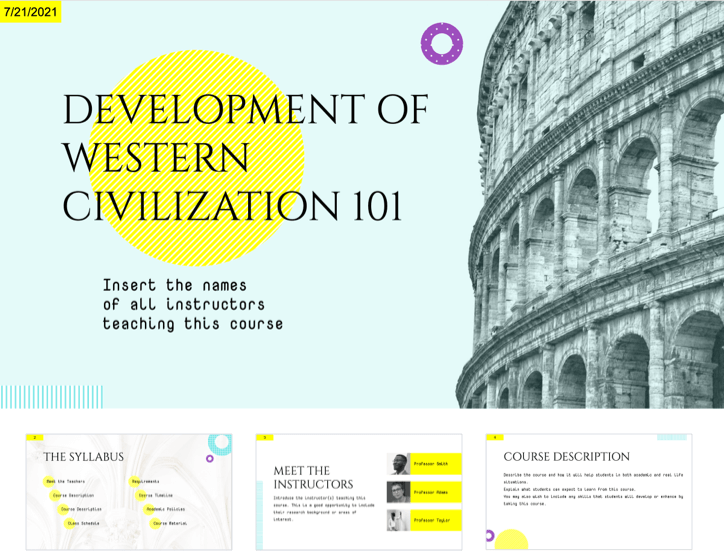Screen dimensions: 724x552
Task: Click the 'THE SYLLABUS' heading
Action: [84, 457]
